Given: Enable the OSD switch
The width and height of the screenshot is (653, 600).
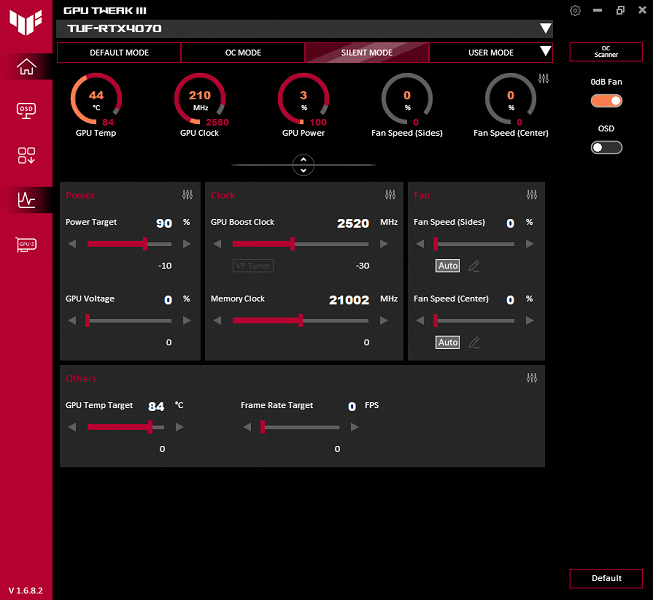Looking at the screenshot, I should coord(606,147).
